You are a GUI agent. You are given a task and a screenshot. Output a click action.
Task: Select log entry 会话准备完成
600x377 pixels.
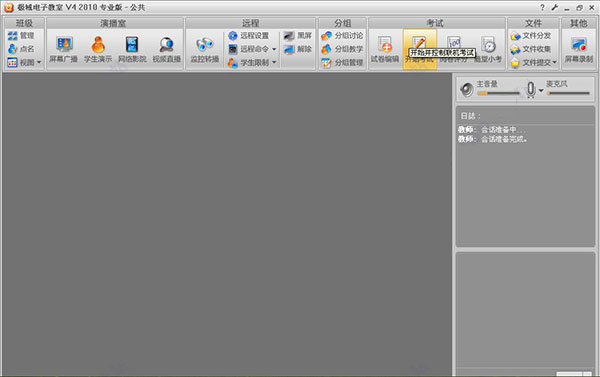tap(492, 139)
